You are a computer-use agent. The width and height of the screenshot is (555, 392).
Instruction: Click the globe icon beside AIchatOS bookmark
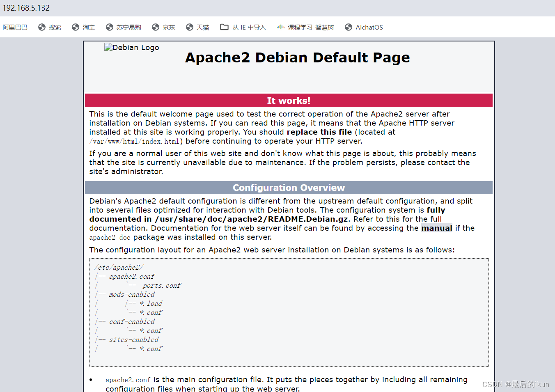coord(349,27)
